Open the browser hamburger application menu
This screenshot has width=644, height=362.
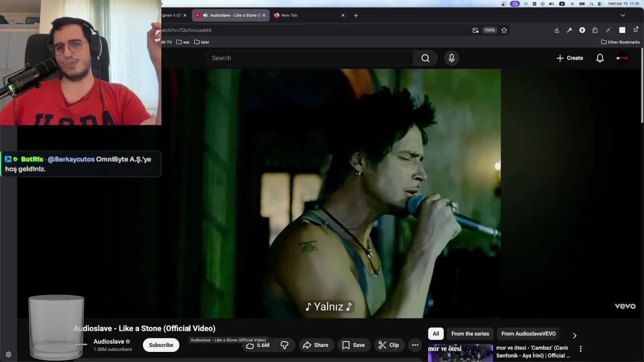click(635, 30)
